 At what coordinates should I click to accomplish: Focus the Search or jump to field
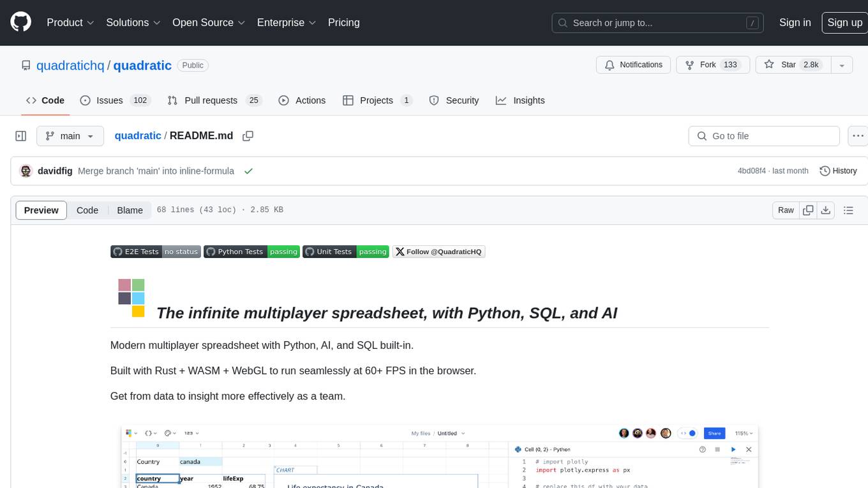tap(659, 22)
